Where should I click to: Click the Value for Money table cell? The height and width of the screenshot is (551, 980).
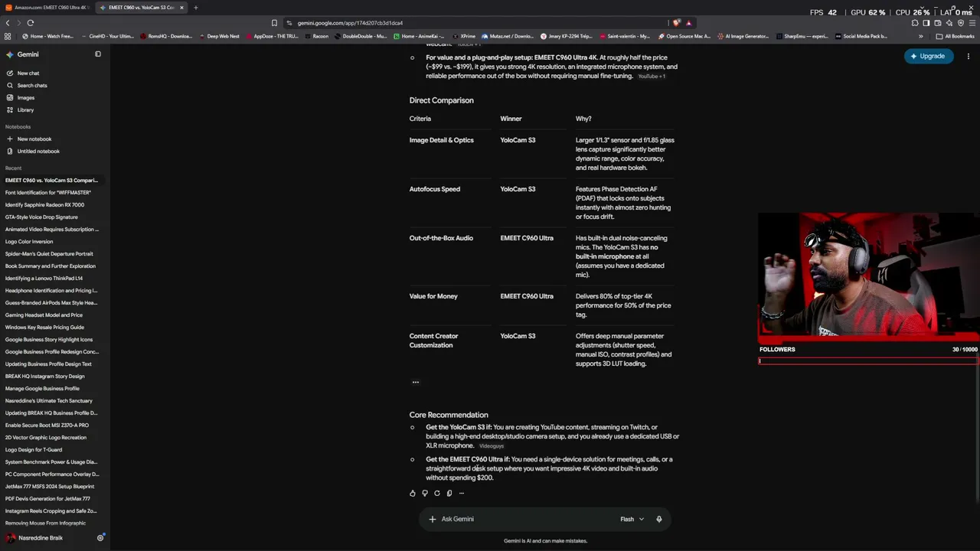pyautogui.click(x=433, y=296)
